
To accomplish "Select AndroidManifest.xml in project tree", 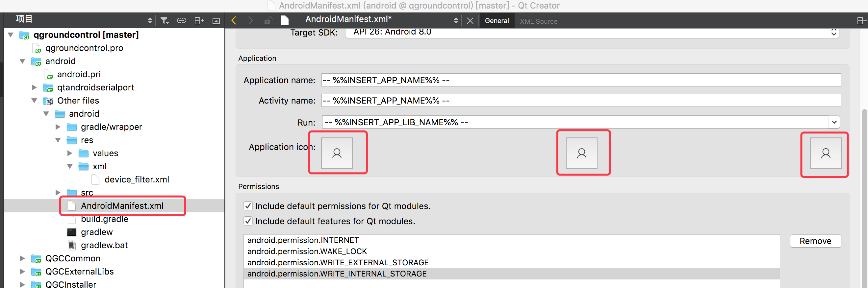I will 122,206.
